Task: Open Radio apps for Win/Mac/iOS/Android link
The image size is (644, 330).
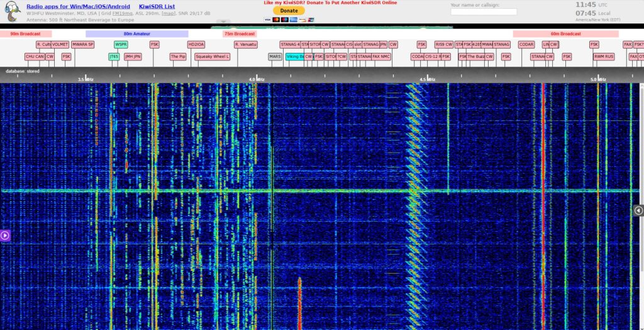Action: tap(78, 6)
